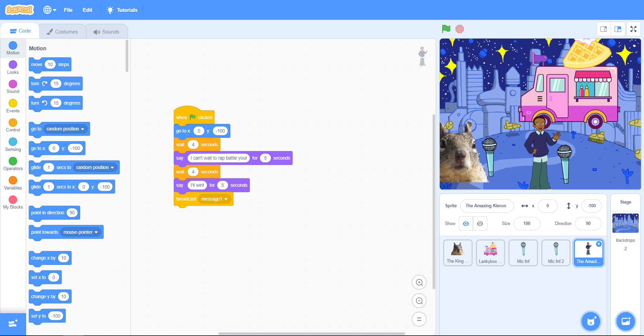Delete The Amazing Kieron sprite
Screen dimensions: 644x336
pos(599,244)
